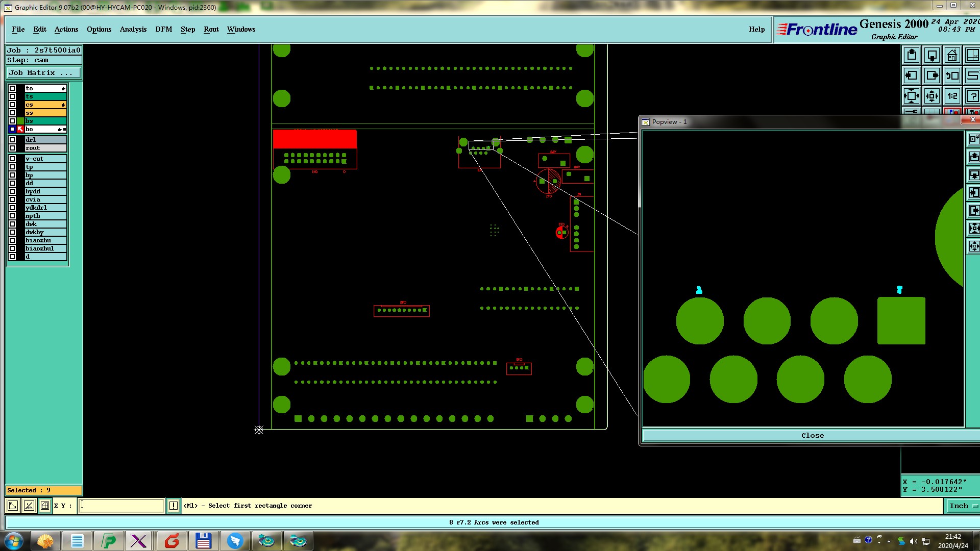Click the X Y coordinate input field
The image size is (980, 551).
tap(121, 506)
